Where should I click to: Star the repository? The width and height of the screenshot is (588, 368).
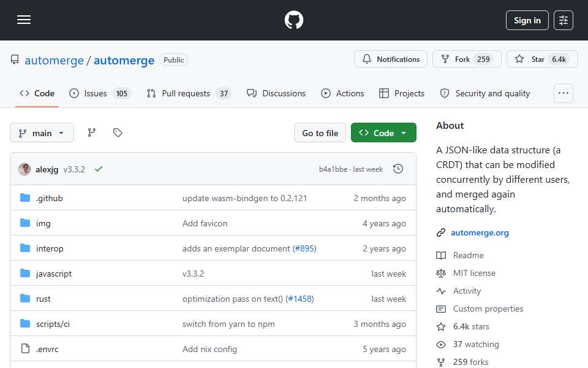click(x=542, y=59)
